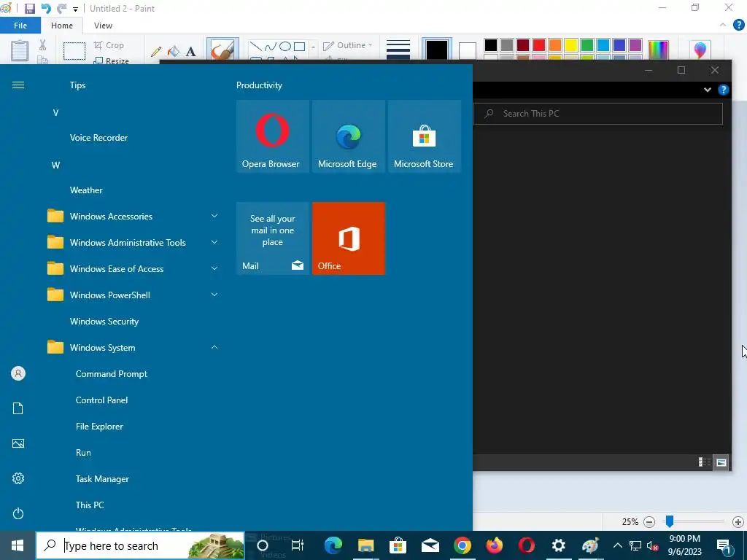Click the Save icon in Paint title bar
Image resolution: width=747 pixels, height=560 pixels.
tap(29, 9)
